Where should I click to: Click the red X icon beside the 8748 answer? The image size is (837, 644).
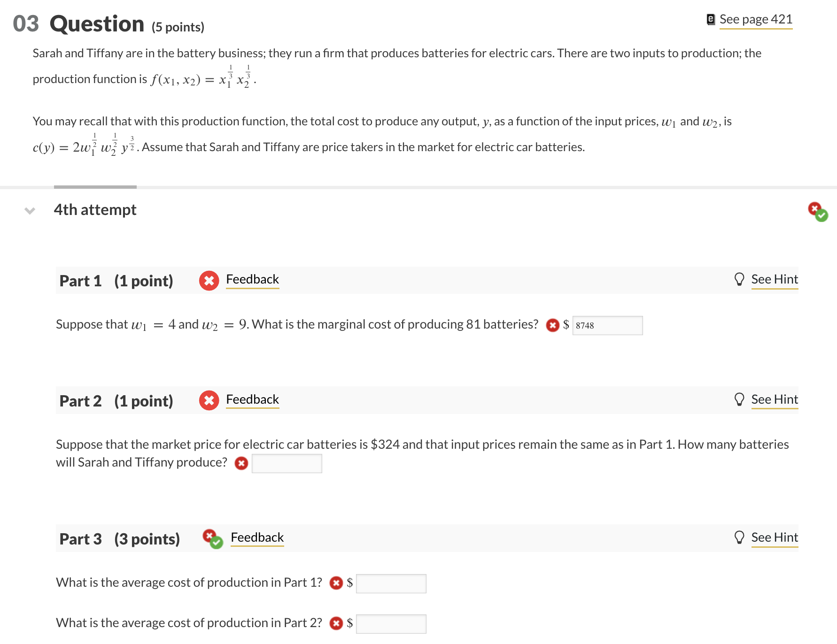552,325
